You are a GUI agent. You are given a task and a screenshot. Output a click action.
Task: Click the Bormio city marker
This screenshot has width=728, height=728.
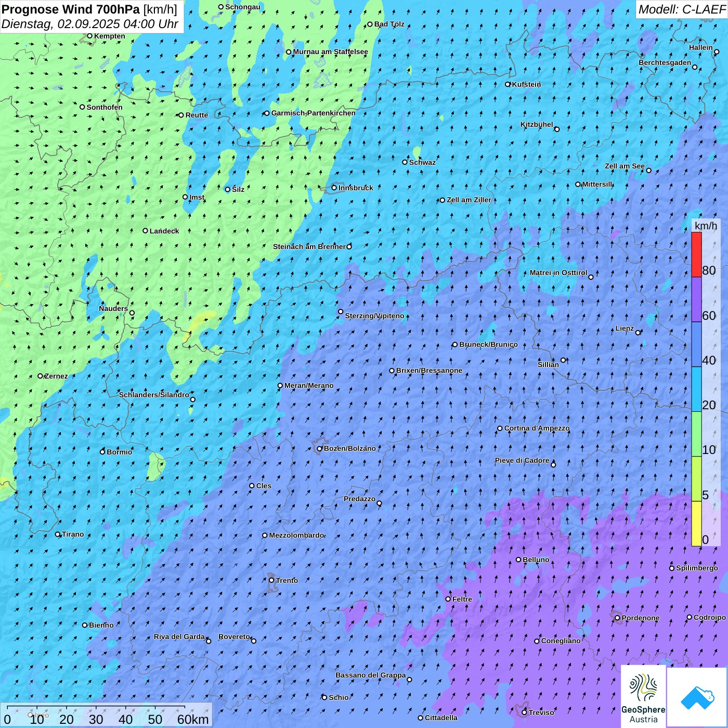pyautogui.click(x=102, y=452)
